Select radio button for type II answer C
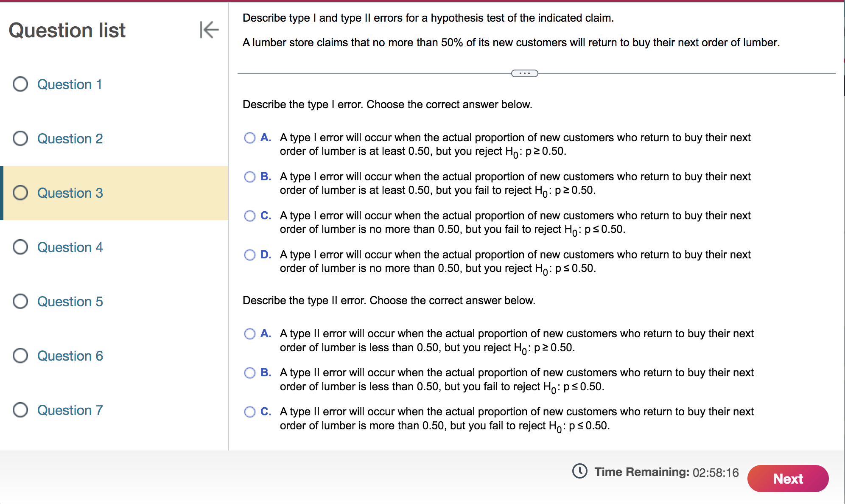Screen dimensions: 845x504 (250, 412)
